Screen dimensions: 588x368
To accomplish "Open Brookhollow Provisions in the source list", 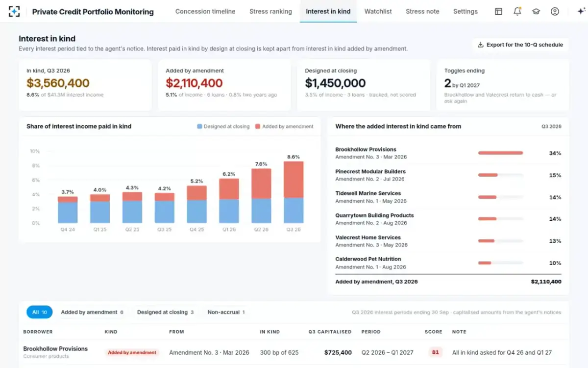I will [x=448, y=153].
